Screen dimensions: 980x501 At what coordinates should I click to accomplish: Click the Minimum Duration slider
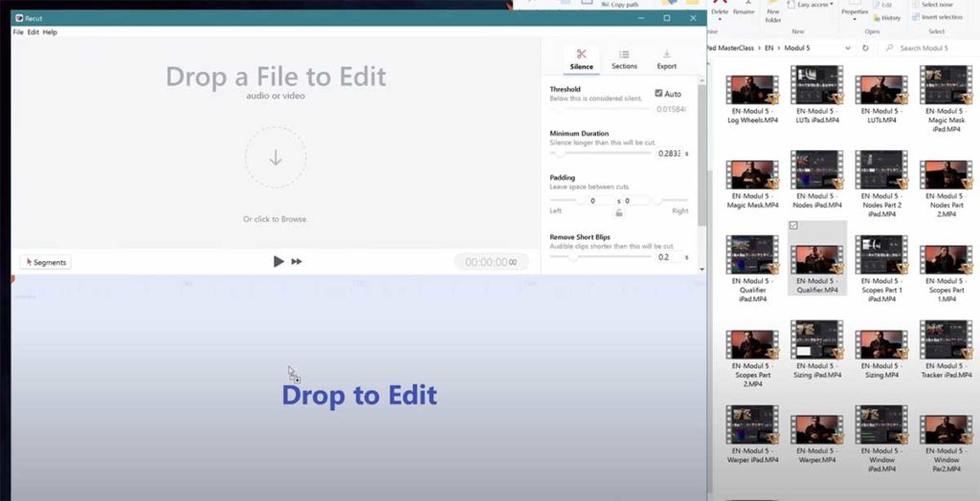point(601,153)
